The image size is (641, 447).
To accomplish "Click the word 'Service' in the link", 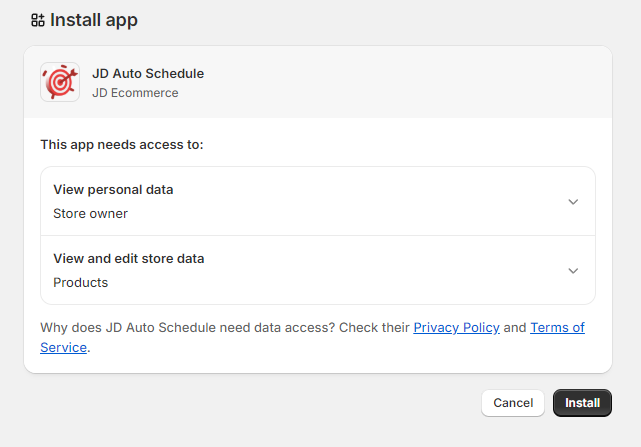I will pos(63,348).
